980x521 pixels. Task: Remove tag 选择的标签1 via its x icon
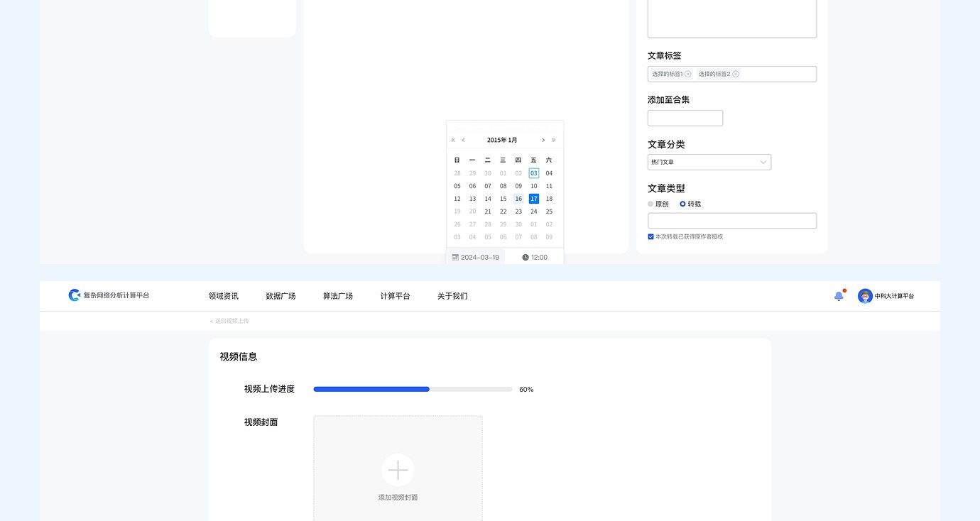point(688,74)
